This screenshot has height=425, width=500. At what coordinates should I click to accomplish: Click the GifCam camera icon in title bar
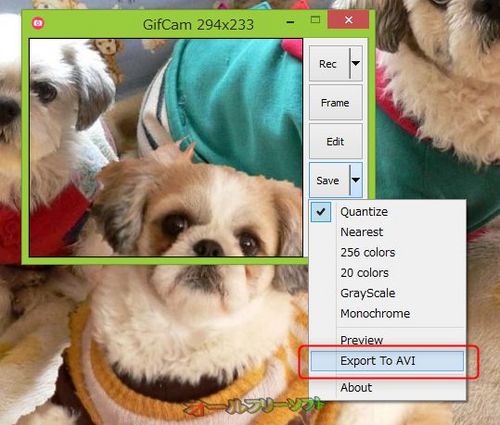[38, 23]
